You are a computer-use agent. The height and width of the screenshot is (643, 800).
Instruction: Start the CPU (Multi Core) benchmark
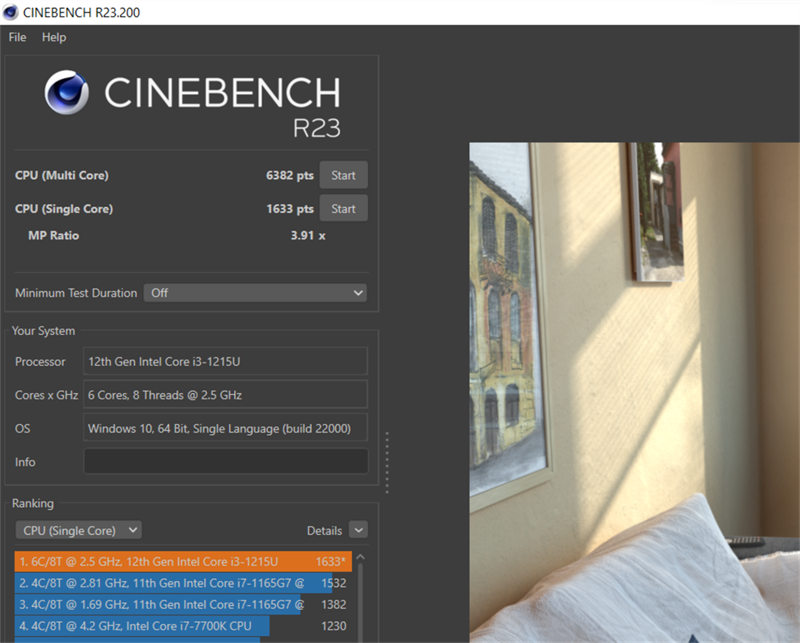(343, 174)
